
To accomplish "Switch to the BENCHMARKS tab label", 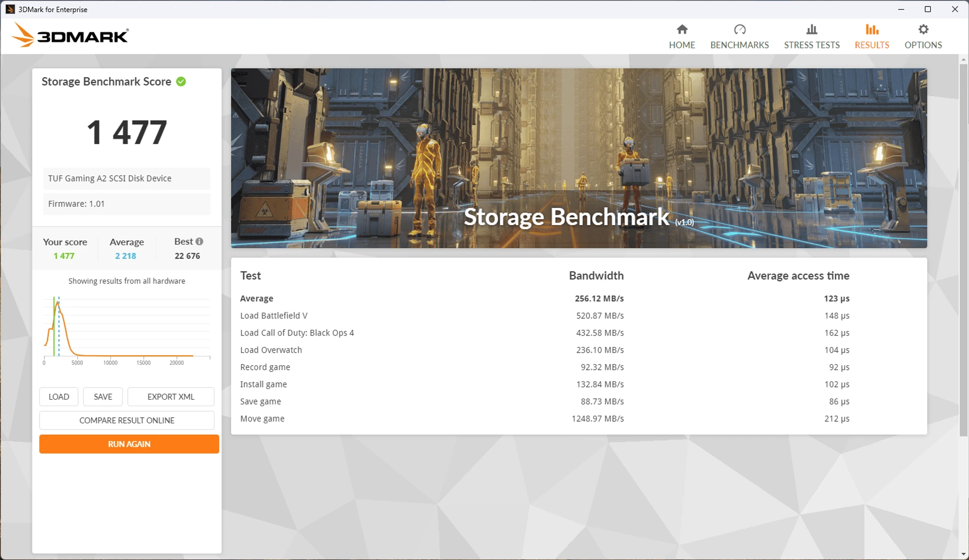I will click(x=739, y=45).
